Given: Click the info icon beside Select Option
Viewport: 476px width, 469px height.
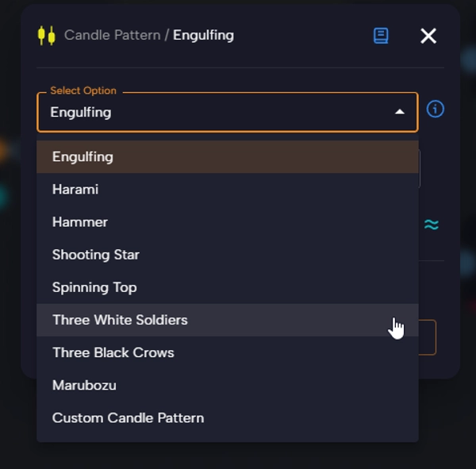Looking at the screenshot, I should tap(435, 109).
